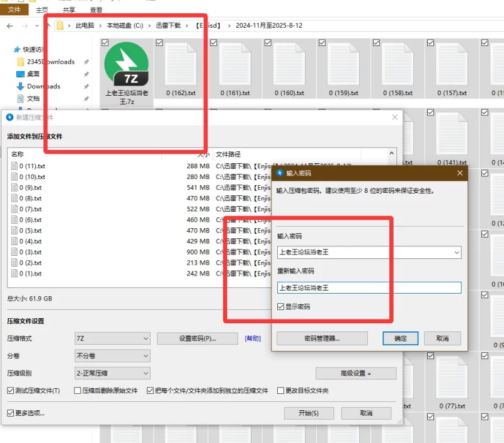This screenshot has height=443, width=504.
Task: Select the 0 (161).txt file icon
Action: point(235,64)
